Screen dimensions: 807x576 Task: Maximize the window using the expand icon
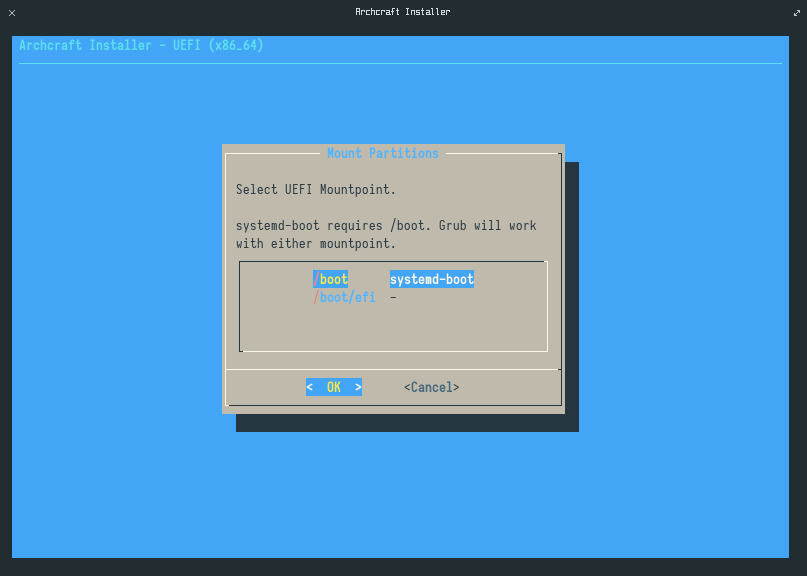[797, 13]
